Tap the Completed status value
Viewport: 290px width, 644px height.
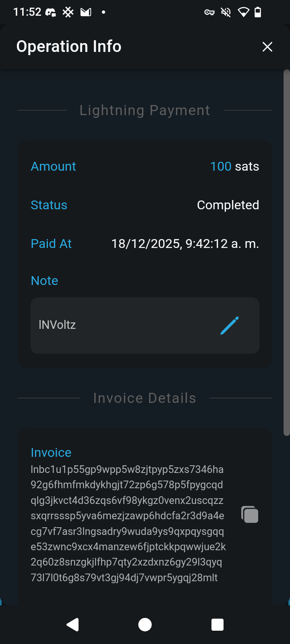tap(228, 205)
